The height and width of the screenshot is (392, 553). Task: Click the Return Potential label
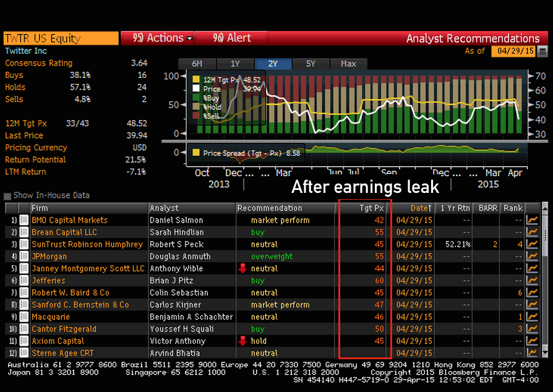tap(35, 160)
